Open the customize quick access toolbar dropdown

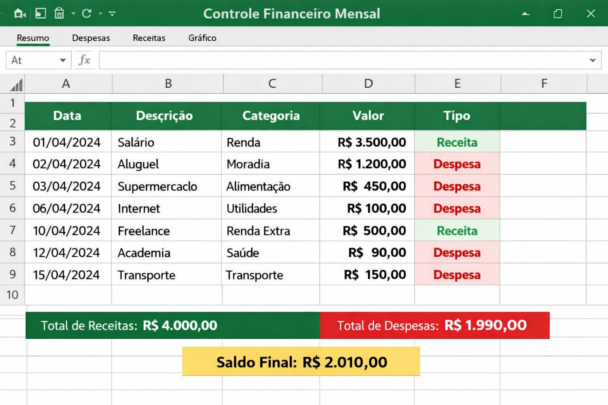pos(111,14)
